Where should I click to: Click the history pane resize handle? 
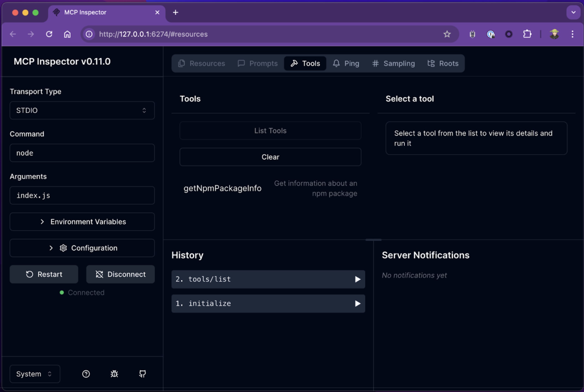[373, 240]
